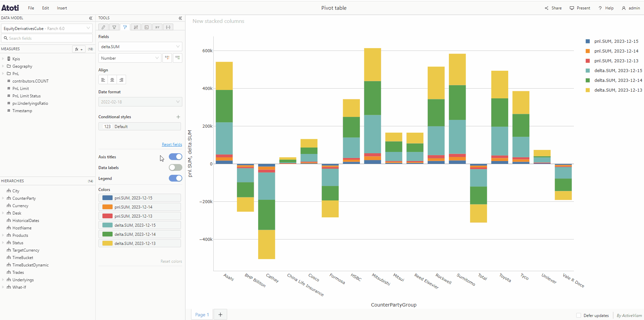Add a new page with the plus tab

coord(220,315)
